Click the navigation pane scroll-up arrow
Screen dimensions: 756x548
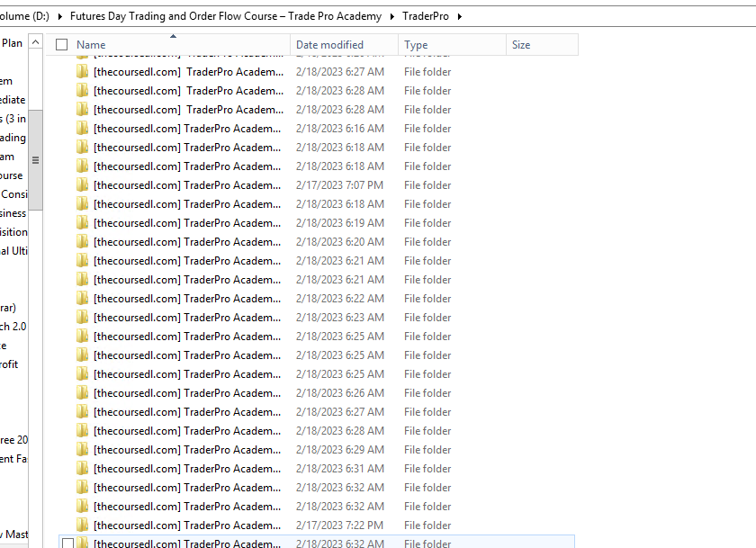click(x=36, y=42)
